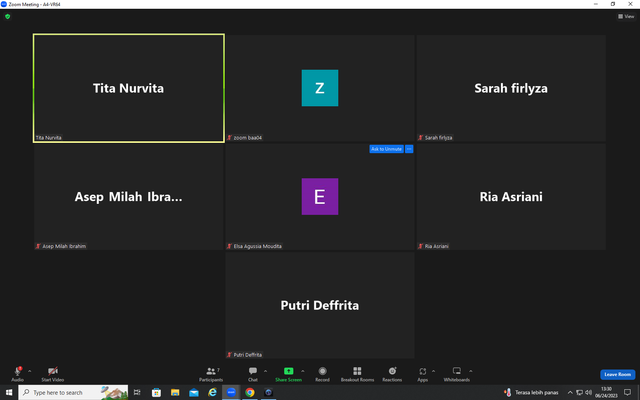
Task: Open Internet Explorer from taskbar
Action: [213, 392]
